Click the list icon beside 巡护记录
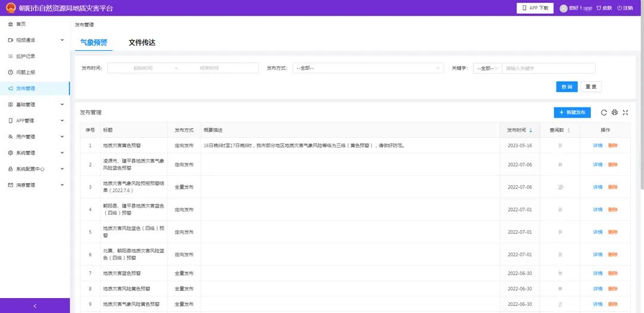This screenshot has height=313, width=644. [10, 56]
